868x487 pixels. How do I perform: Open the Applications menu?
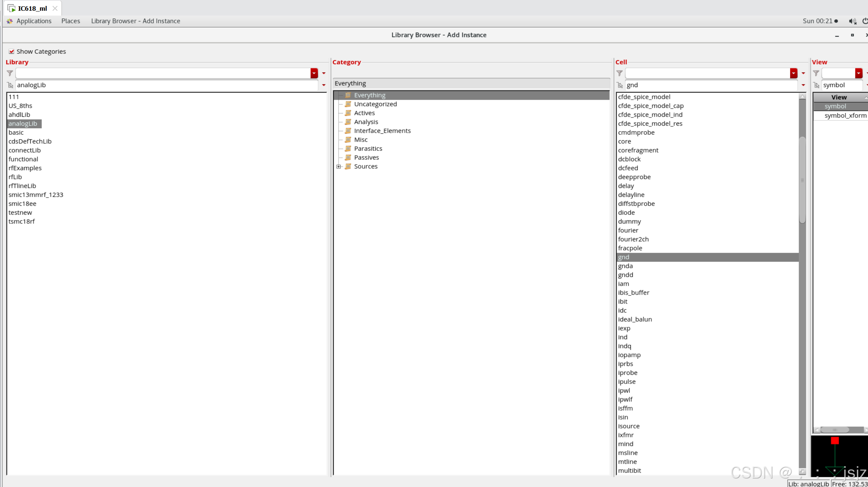(x=34, y=21)
